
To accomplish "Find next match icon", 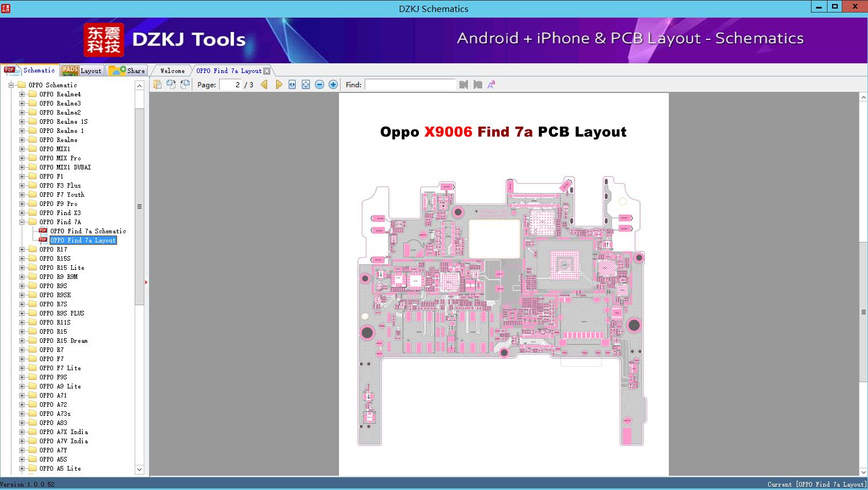I will click(x=478, y=84).
